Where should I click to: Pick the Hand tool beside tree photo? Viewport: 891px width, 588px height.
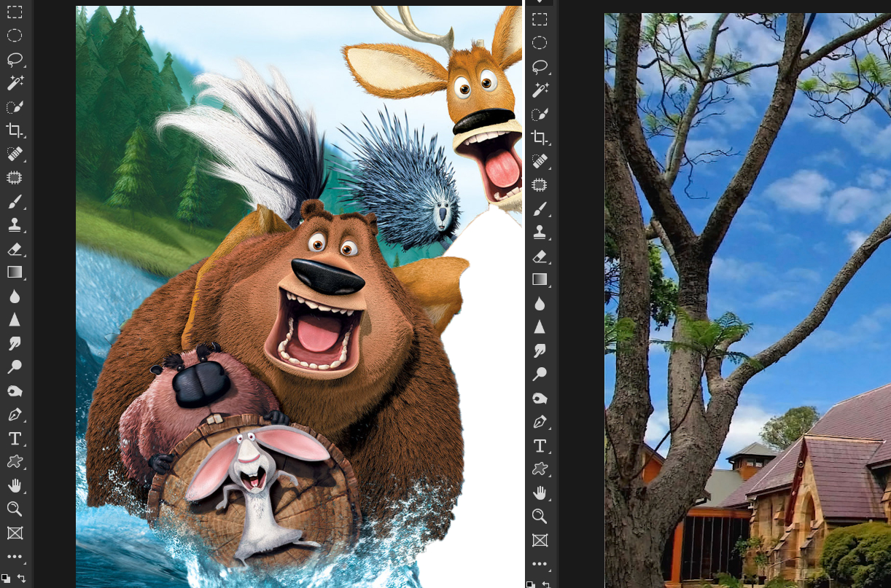click(540, 493)
